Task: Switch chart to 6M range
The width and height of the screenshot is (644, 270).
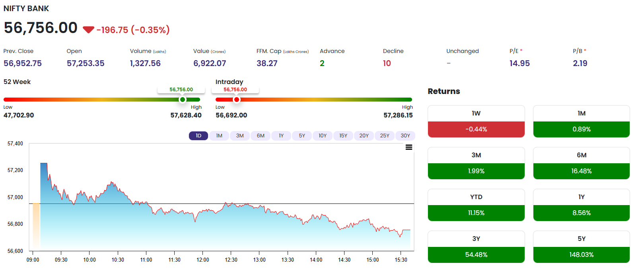Action: pos(261,136)
